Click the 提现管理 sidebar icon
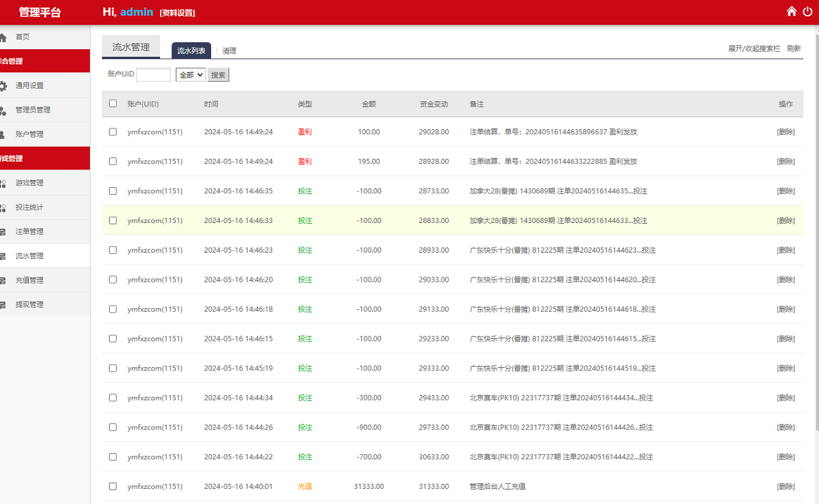Screen dimensions: 819x504 pyautogui.click(x=3, y=305)
